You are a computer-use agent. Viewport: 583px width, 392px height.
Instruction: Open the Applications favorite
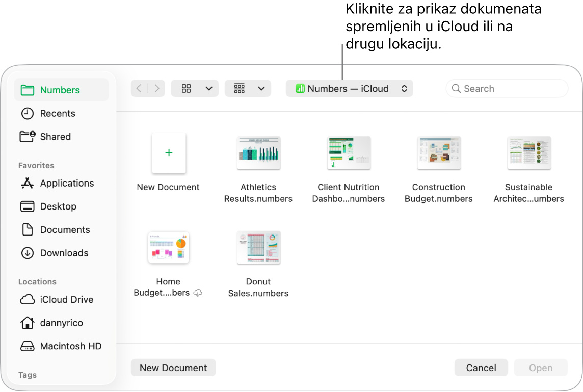tap(67, 183)
